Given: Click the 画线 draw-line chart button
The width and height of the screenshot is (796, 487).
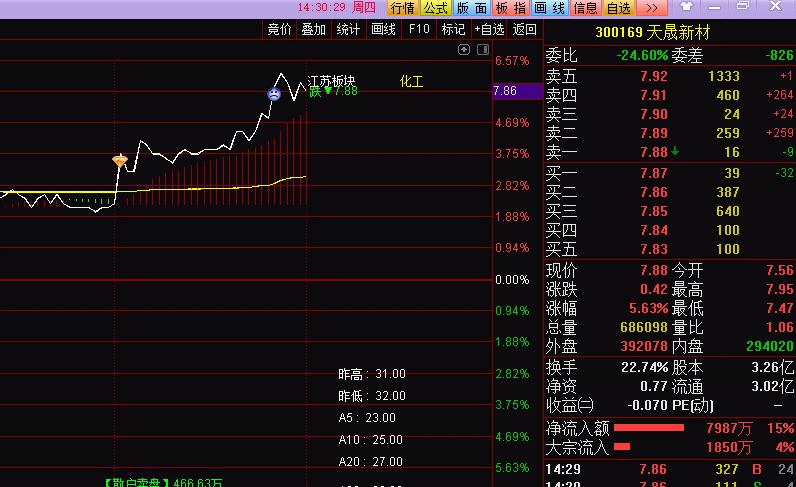Looking at the screenshot, I should 383,29.
